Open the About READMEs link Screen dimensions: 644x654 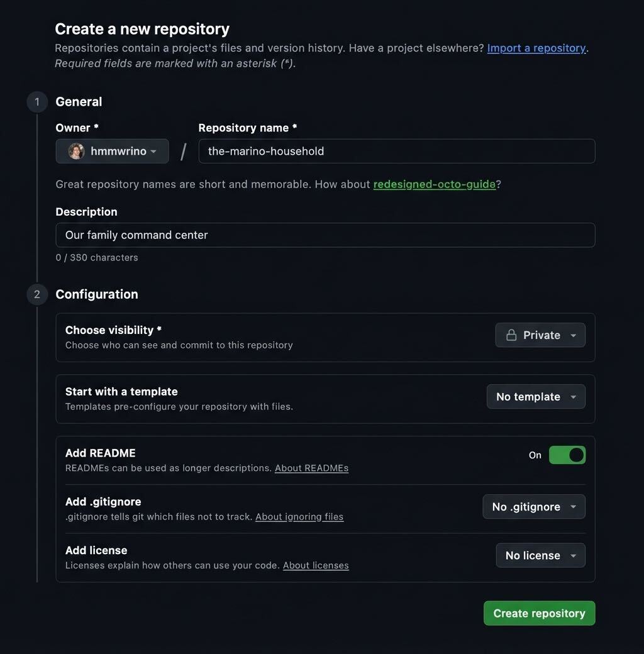311,468
